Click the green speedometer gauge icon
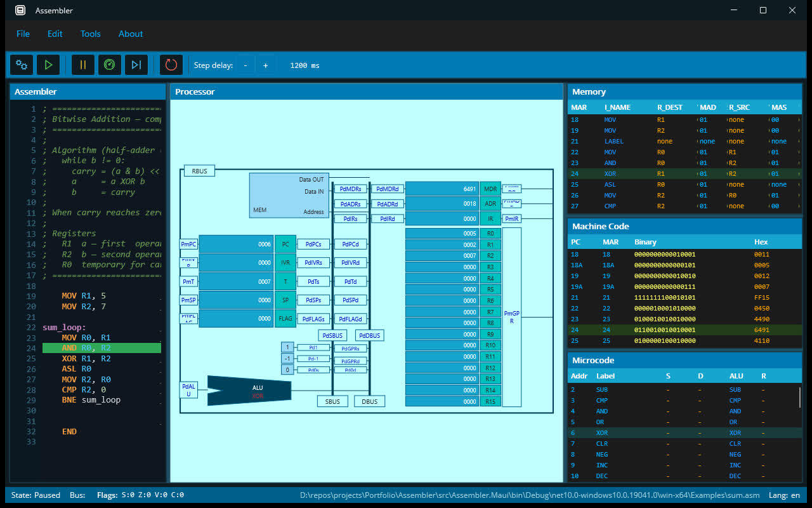This screenshot has width=812, height=508. (x=110, y=65)
